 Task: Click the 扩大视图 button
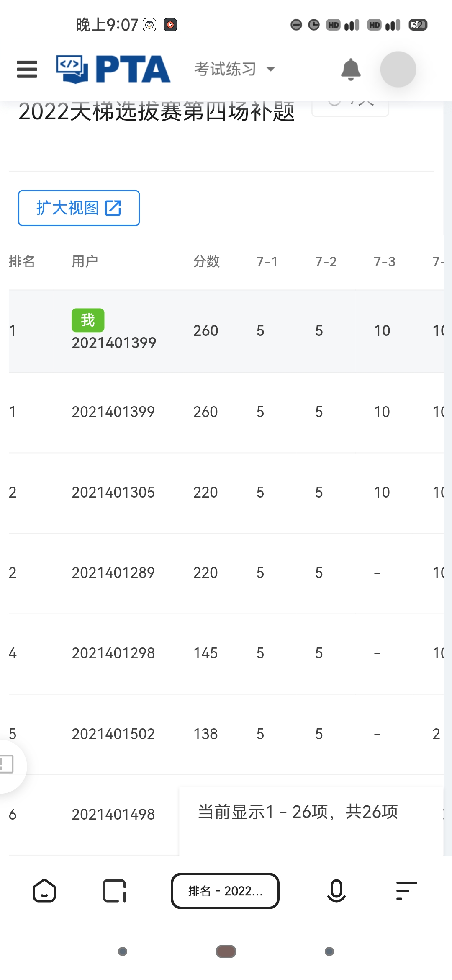click(79, 208)
